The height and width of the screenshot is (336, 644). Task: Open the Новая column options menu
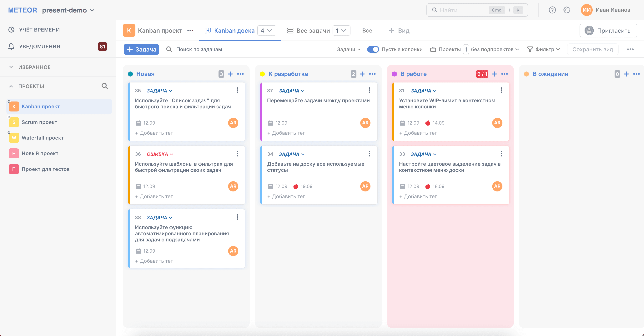[240, 74]
